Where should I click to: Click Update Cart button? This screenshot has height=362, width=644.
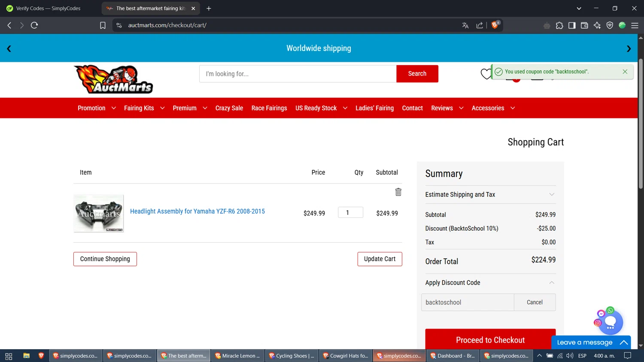380,259
